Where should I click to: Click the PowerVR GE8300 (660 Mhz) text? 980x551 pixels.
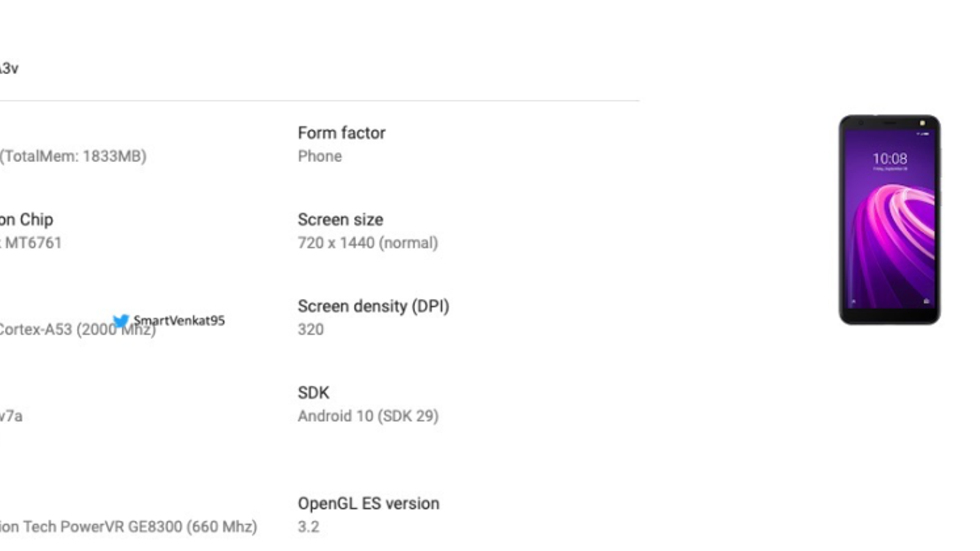point(129,527)
